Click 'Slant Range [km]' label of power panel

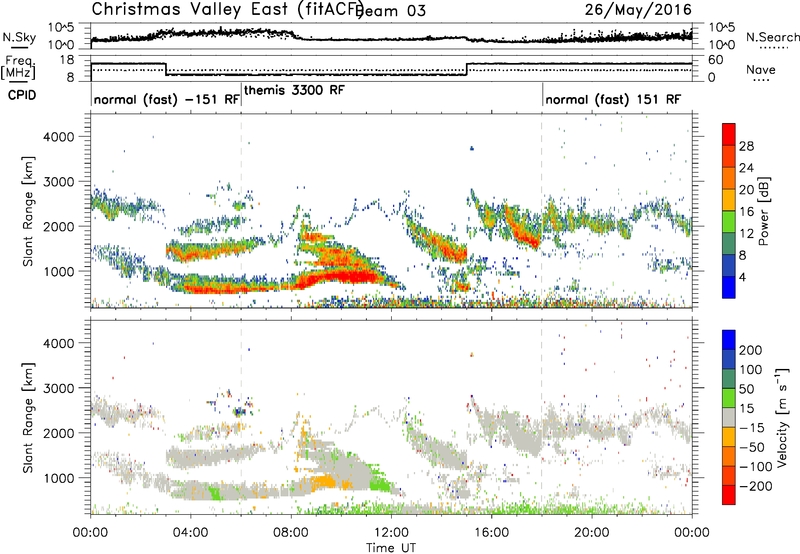pos(28,211)
